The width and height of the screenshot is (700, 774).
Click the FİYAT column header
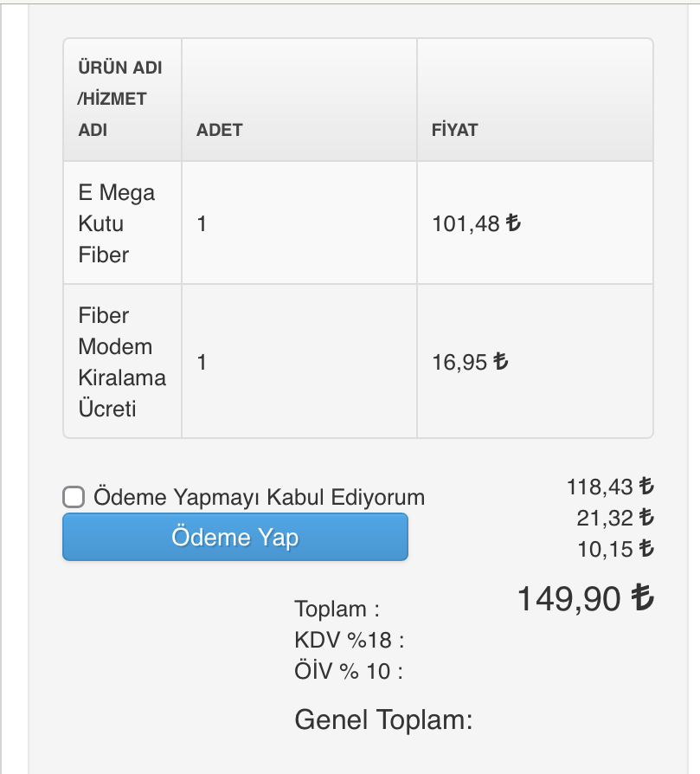click(x=455, y=131)
